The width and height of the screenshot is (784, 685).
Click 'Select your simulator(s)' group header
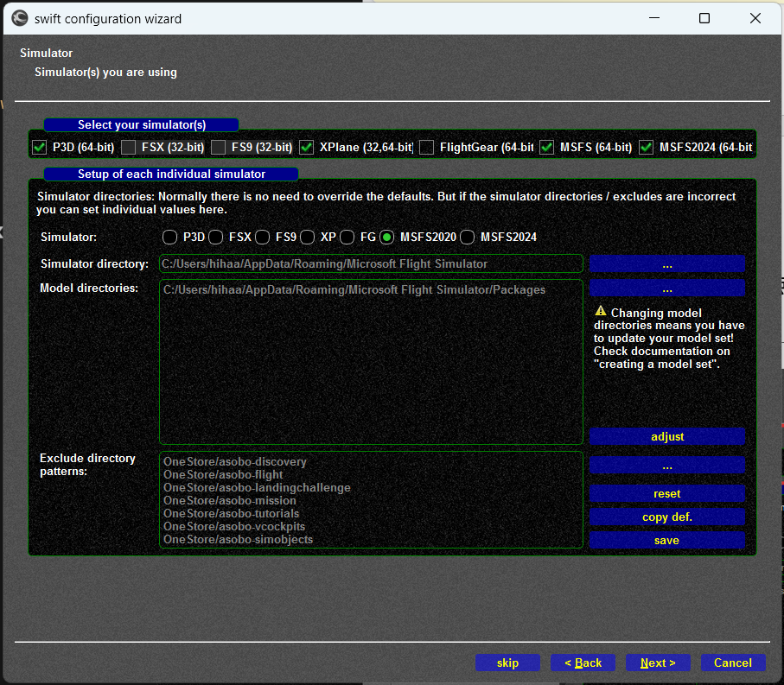pyautogui.click(x=142, y=124)
